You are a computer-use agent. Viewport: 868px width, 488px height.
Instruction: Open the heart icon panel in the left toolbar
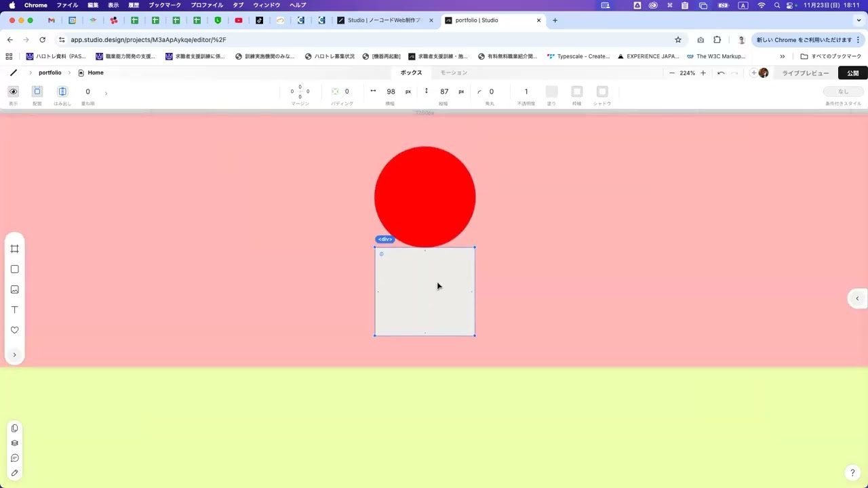[x=14, y=330]
